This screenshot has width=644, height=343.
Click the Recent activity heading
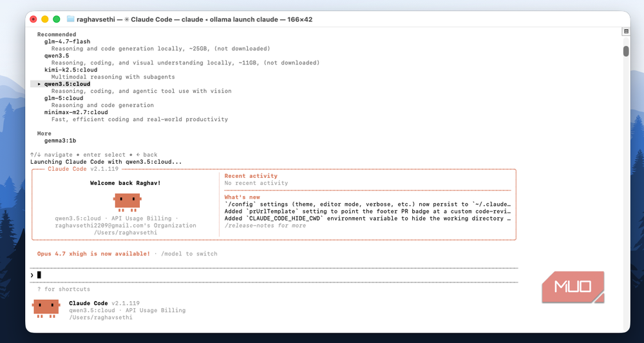[x=251, y=176]
